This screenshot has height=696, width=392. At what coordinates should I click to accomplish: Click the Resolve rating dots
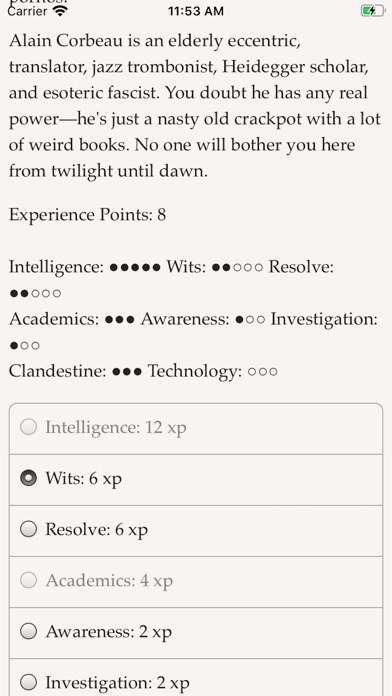(x=35, y=293)
